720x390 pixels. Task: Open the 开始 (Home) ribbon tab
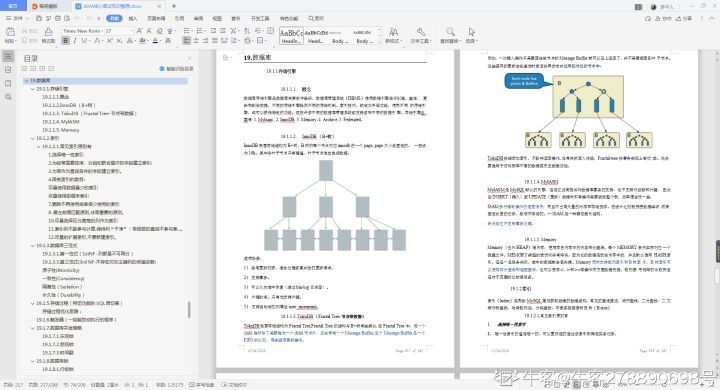pyautogui.click(x=114, y=18)
